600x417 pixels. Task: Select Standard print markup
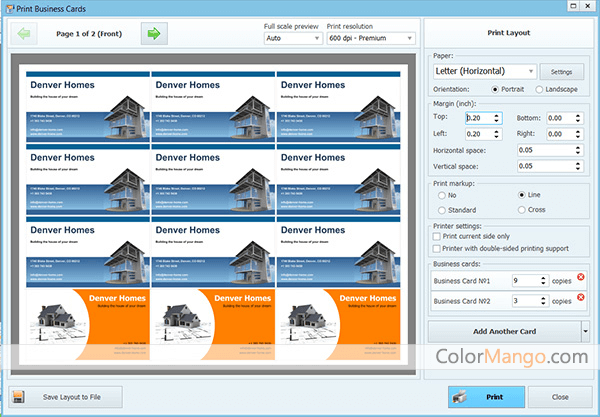(442, 210)
